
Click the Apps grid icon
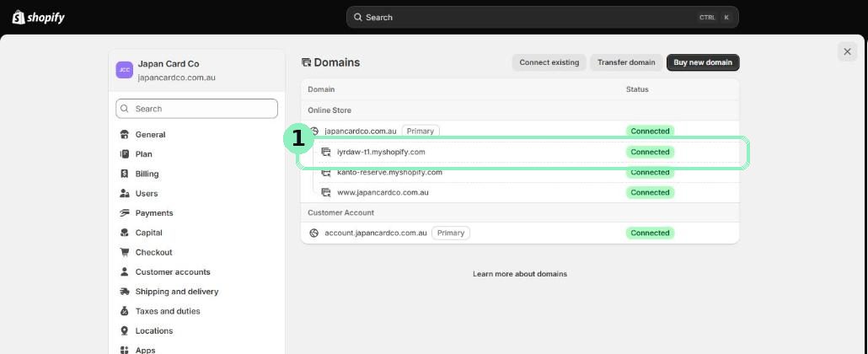(125, 350)
